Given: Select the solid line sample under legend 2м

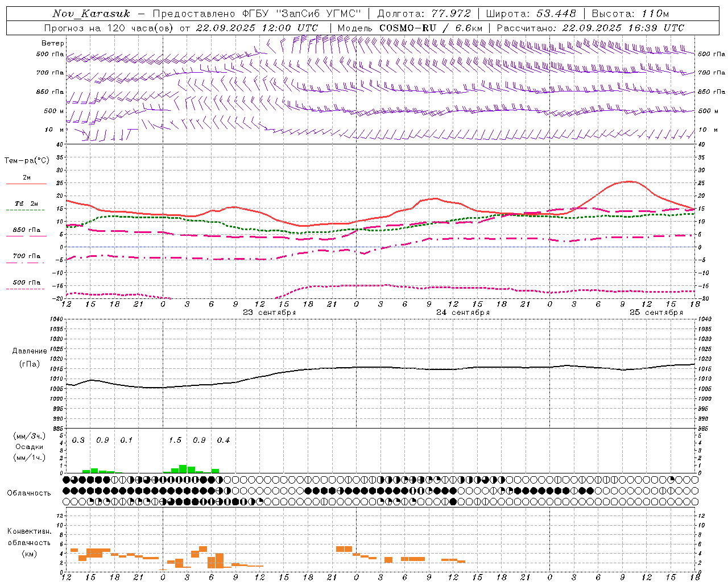Looking at the screenshot, I should tap(26, 184).
